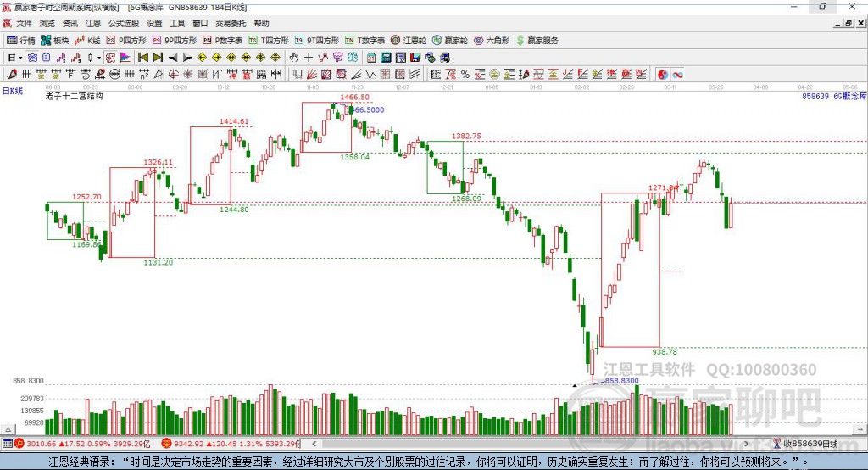Restore the inner child window
The height and width of the screenshot is (470, 868).
pyautogui.click(x=848, y=23)
